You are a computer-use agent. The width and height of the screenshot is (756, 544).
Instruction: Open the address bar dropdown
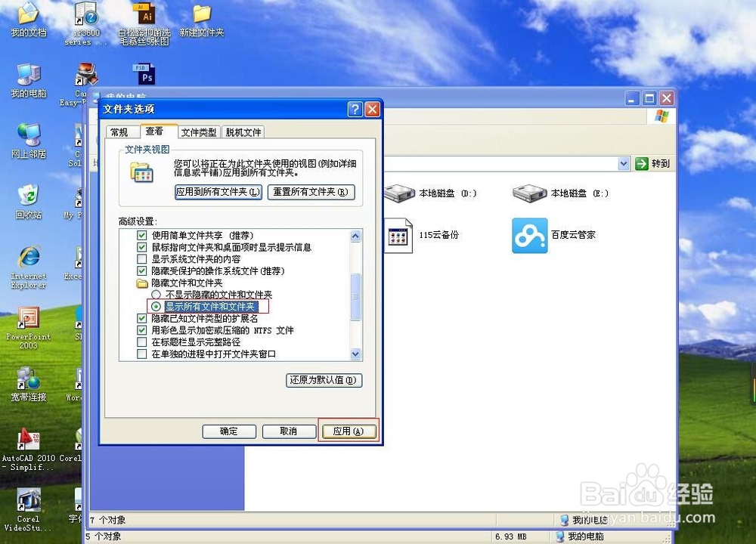coord(624,163)
